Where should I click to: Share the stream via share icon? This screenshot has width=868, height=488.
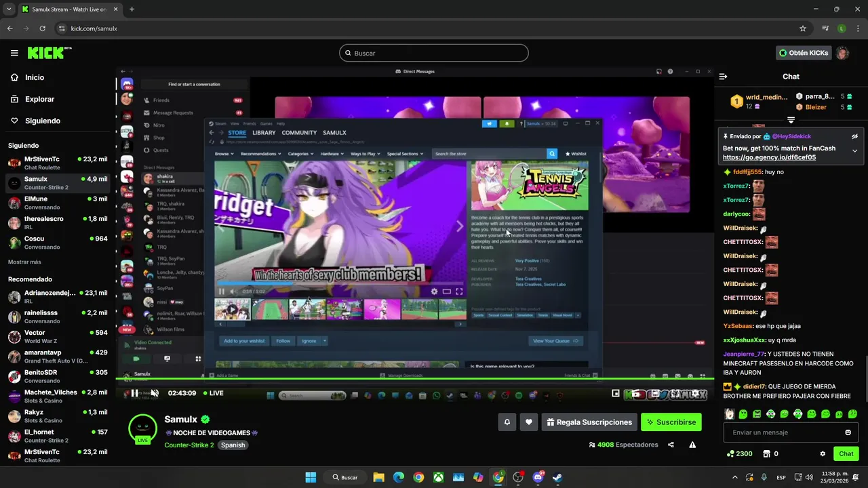pos(671,445)
